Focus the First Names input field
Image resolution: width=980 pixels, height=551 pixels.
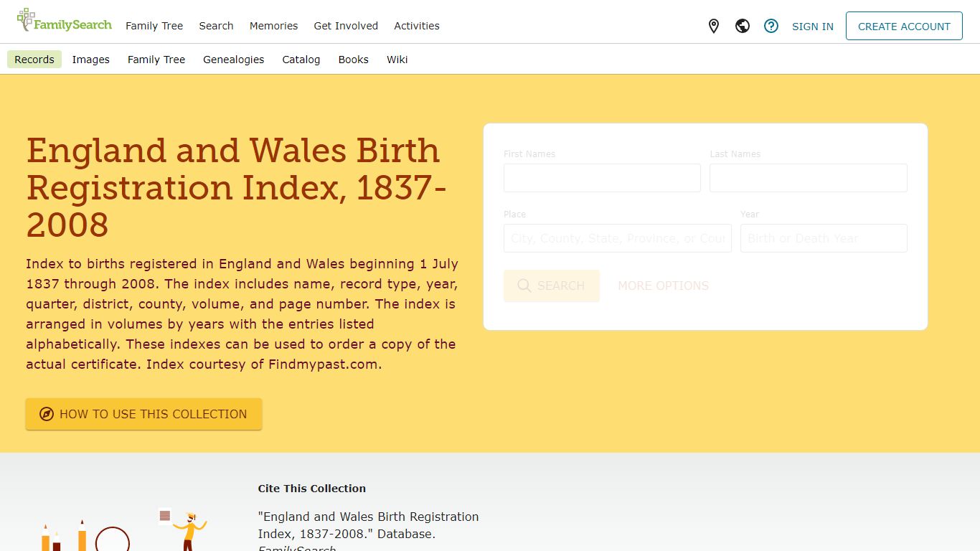[602, 178]
